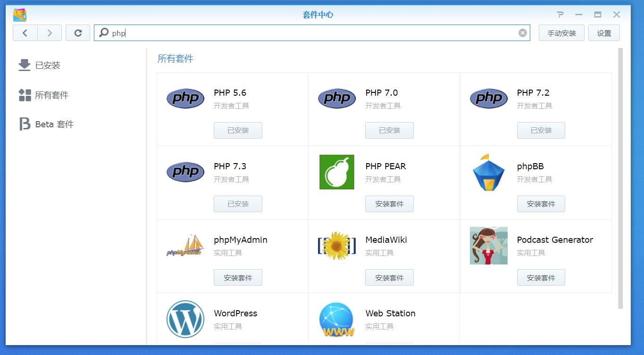Select Beta 套件 in the sidebar
The height and width of the screenshot is (355, 644).
pyautogui.click(x=54, y=124)
